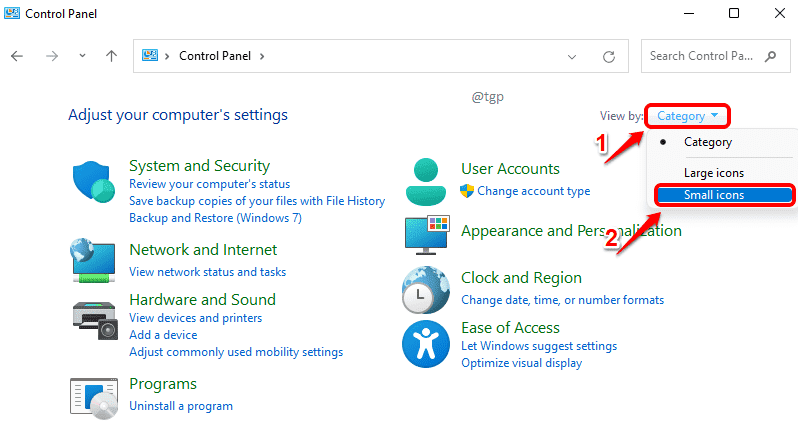Click the Programs disc icon
Viewport: 798px width, 431px height.
tap(96, 396)
